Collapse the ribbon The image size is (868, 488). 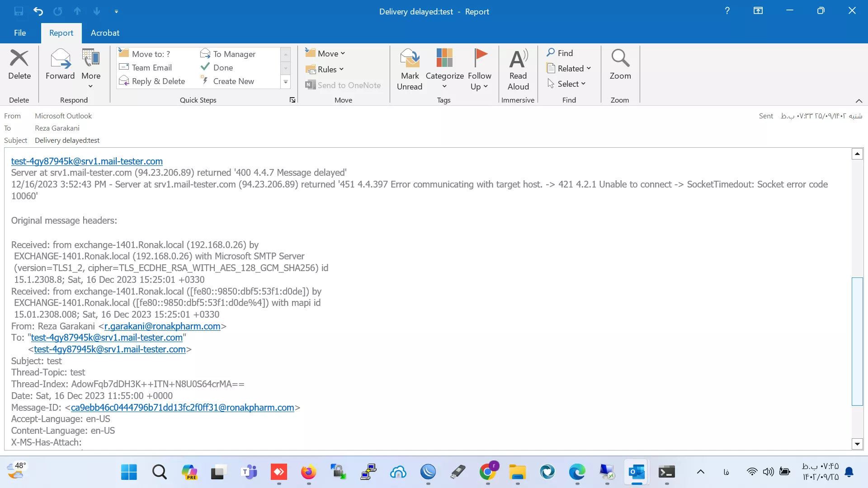pyautogui.click(x=859, y=100)
